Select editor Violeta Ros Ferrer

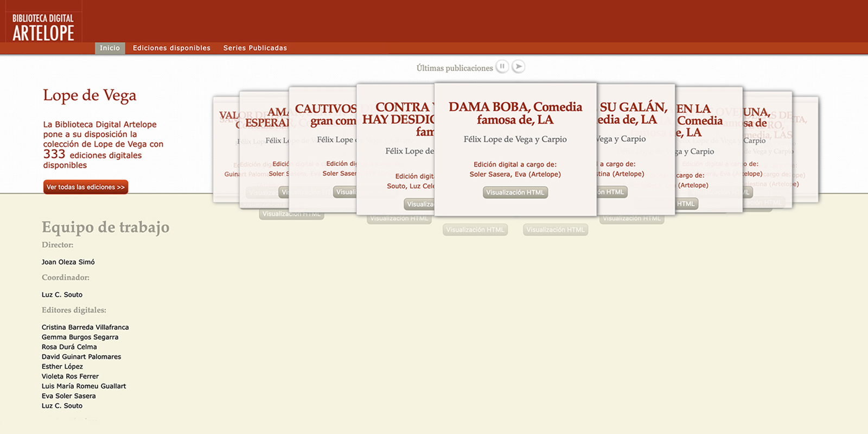71,376
